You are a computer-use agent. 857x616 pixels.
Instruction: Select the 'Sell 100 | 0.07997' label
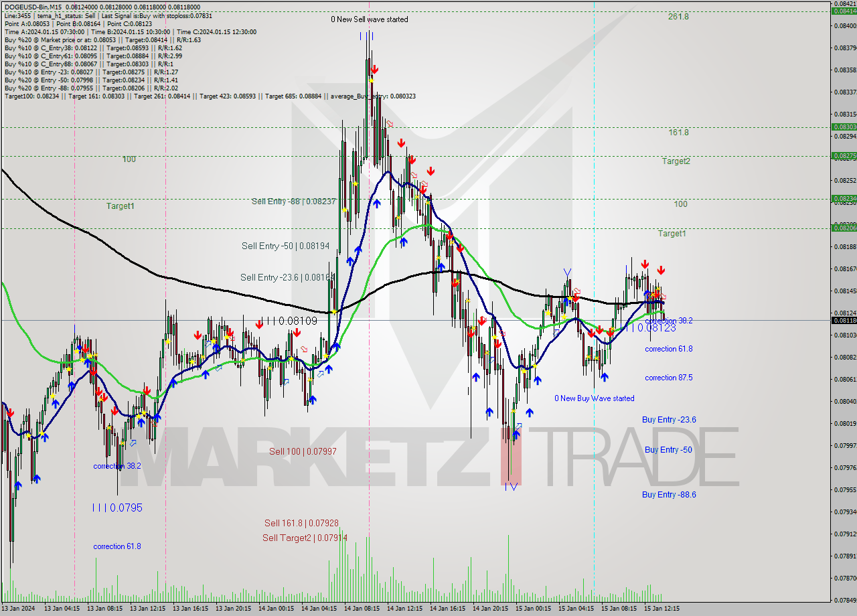303,452
